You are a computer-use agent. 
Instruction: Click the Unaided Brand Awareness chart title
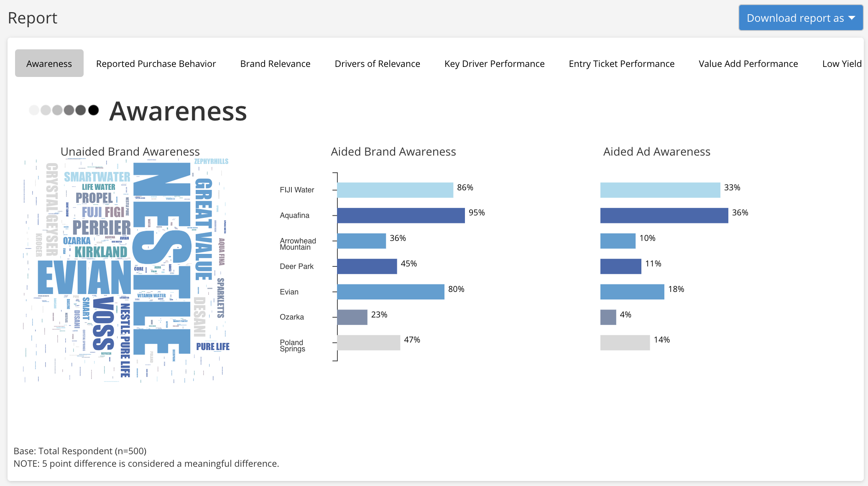(x=130, y=151)
